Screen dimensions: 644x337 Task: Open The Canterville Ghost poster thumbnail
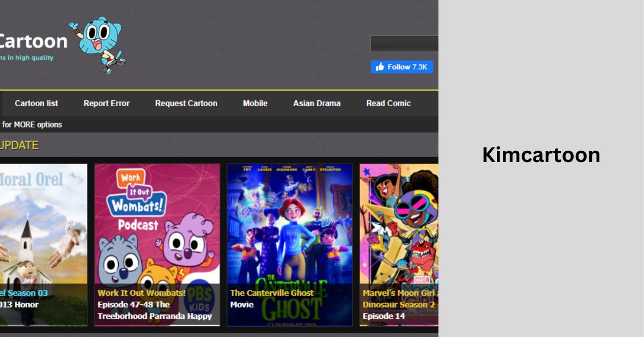coord(290,245)
